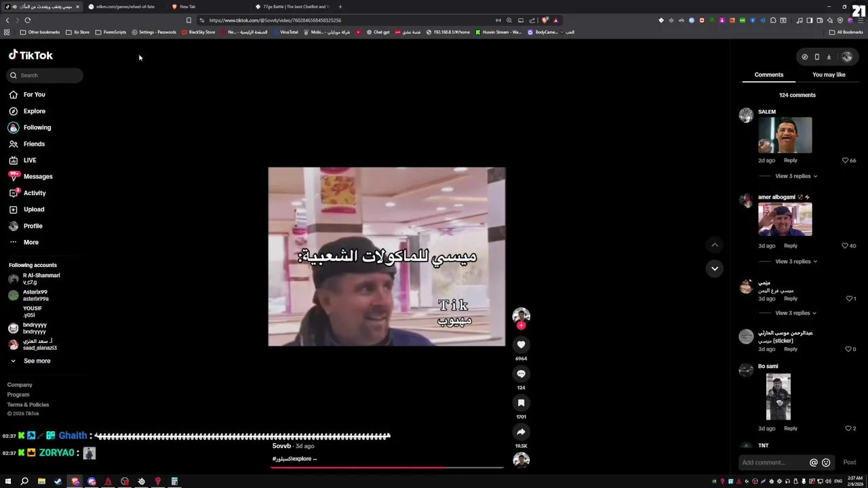Click the video progress bar
Screen dimensions: 868x488
(387, 467)
